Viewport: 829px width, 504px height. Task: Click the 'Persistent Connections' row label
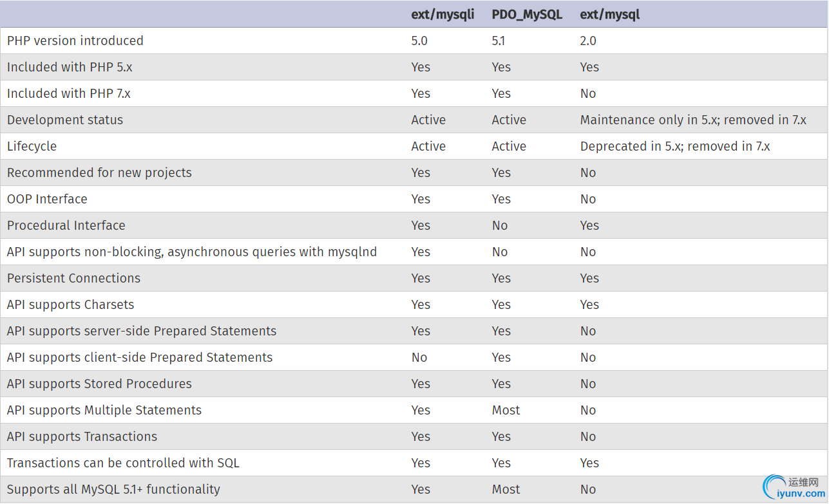[73, 278]
